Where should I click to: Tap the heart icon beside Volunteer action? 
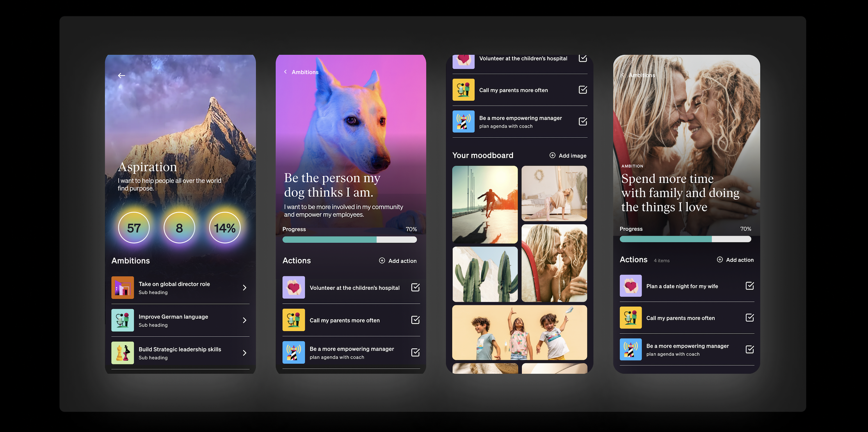point(293,288)
